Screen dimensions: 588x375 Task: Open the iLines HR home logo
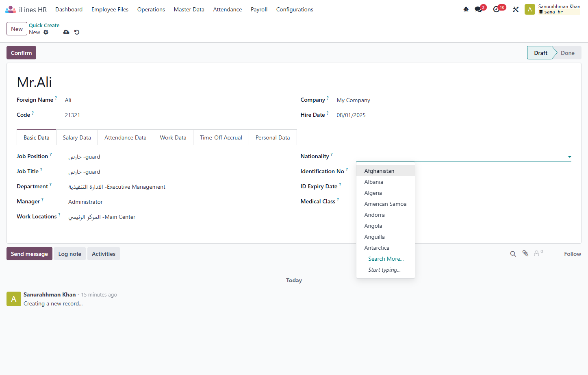[x=26, y=9]
